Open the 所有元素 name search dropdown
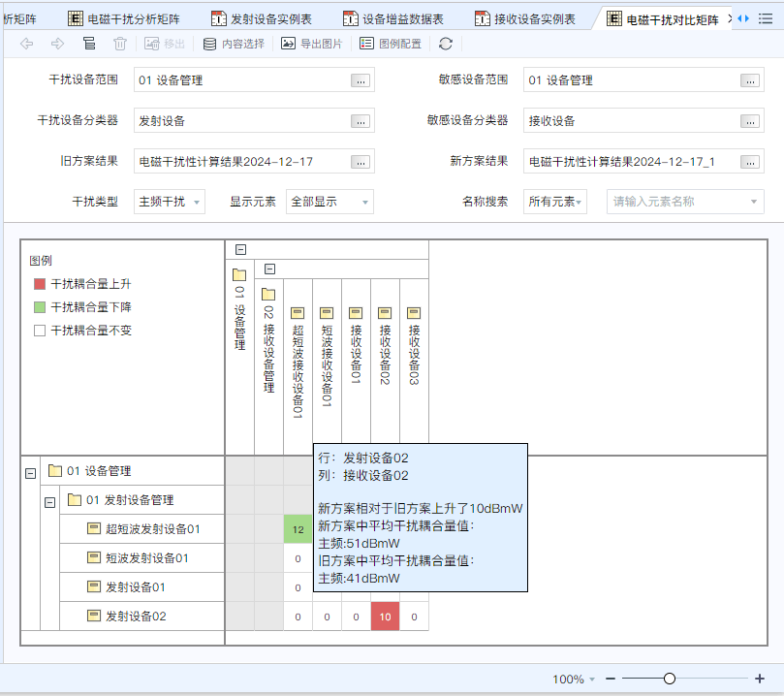The image size is (784, 696). pos(555,202)
